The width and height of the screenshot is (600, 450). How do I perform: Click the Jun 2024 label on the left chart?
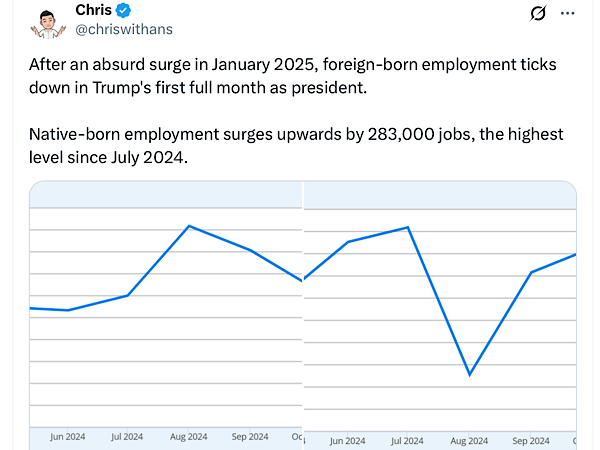pos(67,437)
